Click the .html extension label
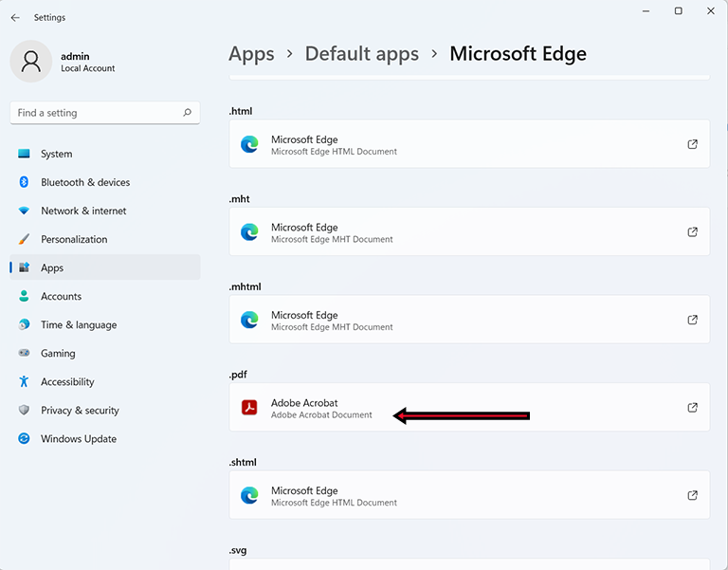The height and width of the screenshot is (570, 728). (241, 111)
